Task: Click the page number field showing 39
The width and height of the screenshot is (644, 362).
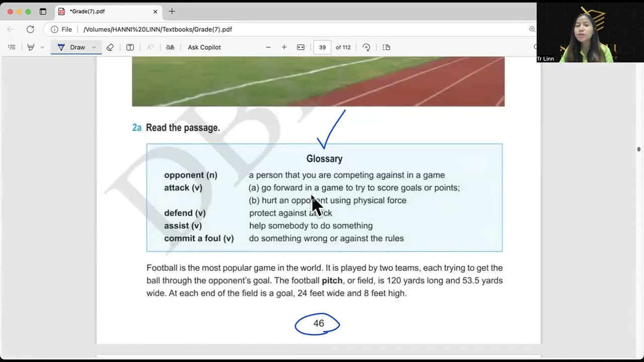Action: [322, 47]
